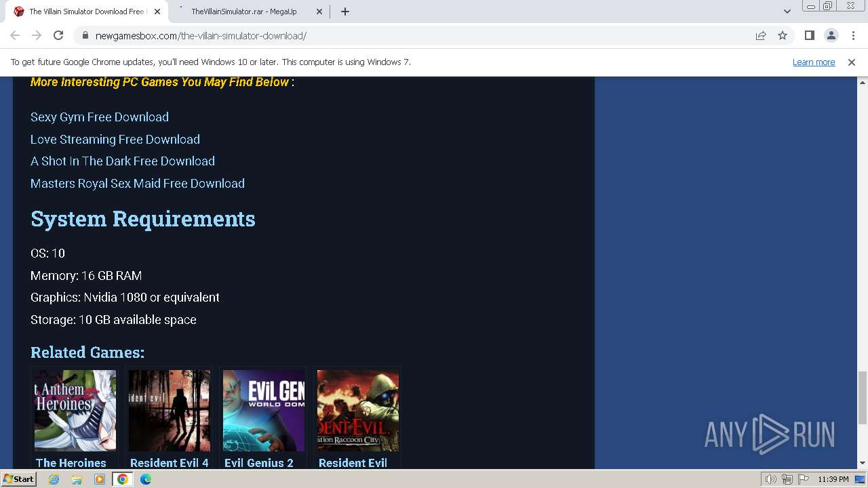Open the volume tray icon
Image resolution: width=868 pixels, height=488 pixels.
coord(771,479)
